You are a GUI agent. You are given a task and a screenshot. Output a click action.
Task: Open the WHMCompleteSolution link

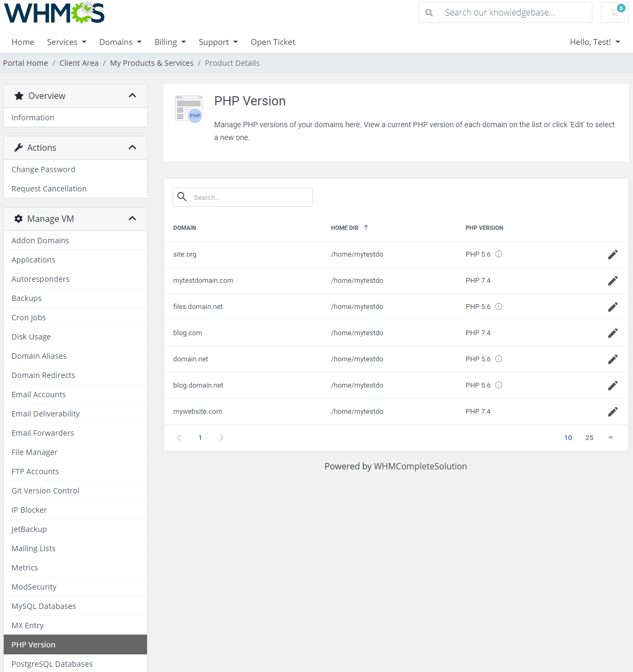tap(420, 466)
